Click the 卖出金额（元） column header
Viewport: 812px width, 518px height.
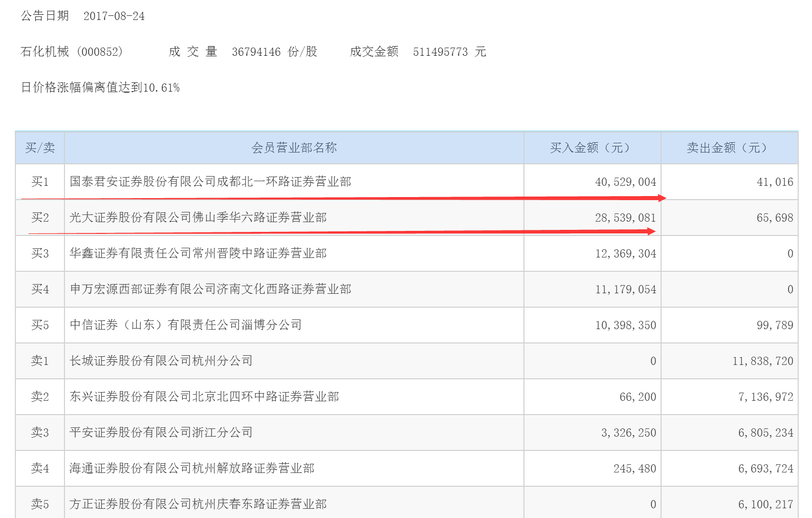[730, 148]
